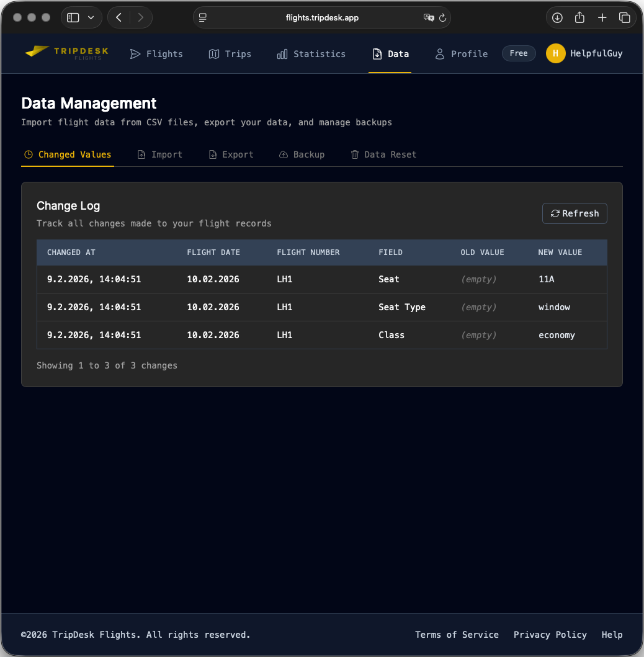Select the Data nav item
This screenshot has width=644, height=657.
390,54
